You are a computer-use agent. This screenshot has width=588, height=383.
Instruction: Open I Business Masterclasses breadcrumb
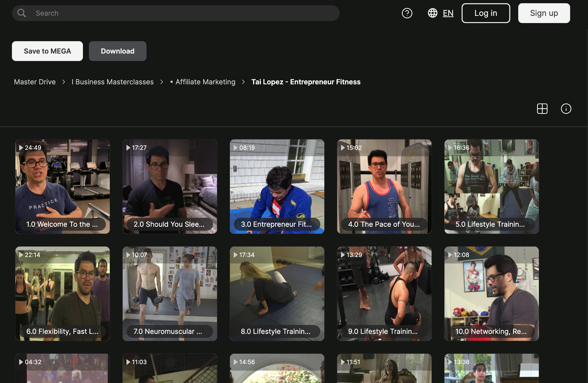113,82
